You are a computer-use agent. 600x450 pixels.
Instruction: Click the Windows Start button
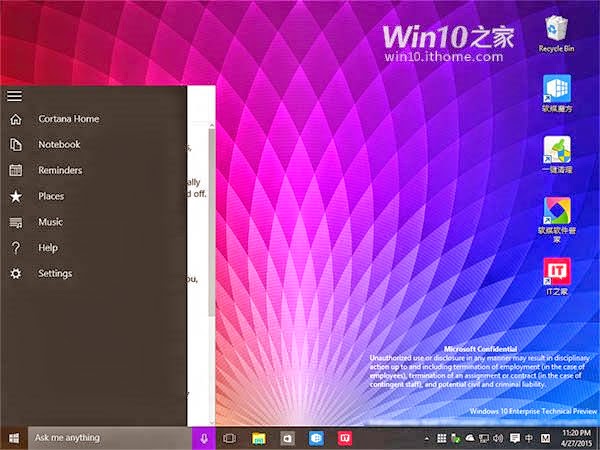coord(14,438)
